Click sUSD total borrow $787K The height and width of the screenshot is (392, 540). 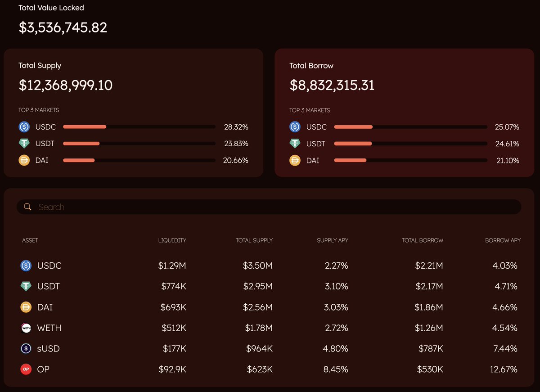431,348
